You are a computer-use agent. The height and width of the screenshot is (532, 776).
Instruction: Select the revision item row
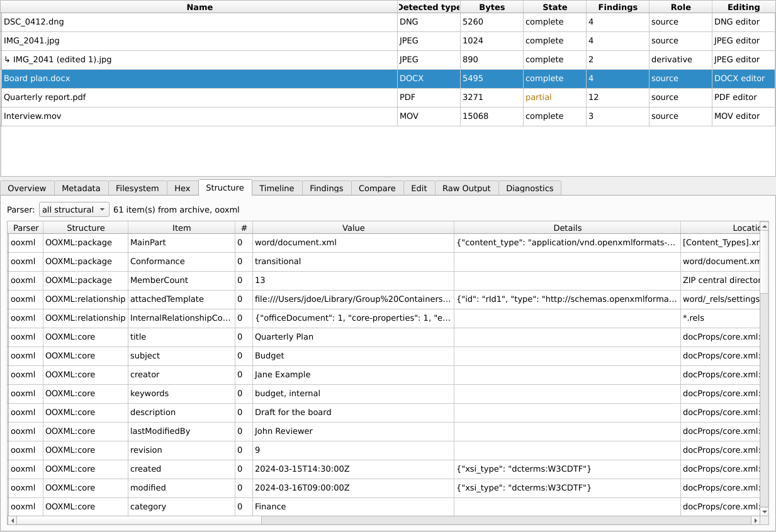click(384, 450)
